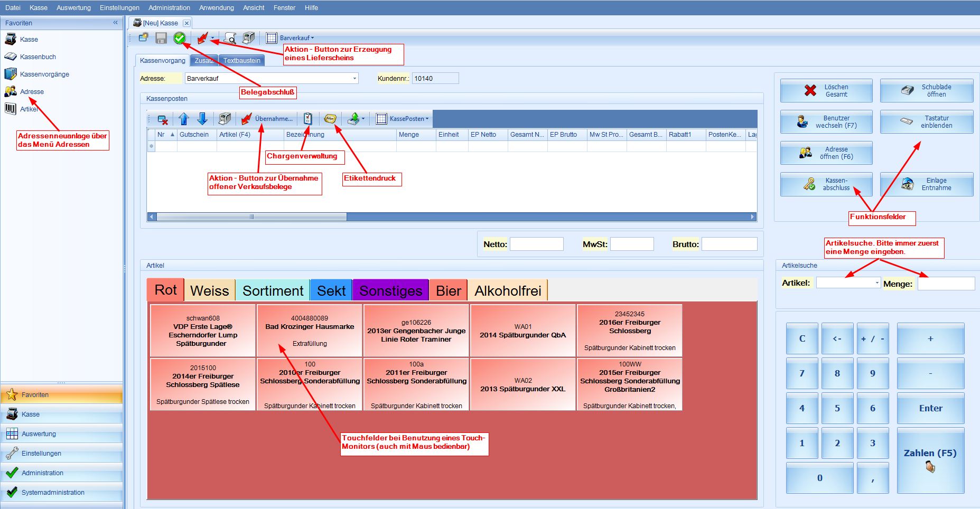Open the KassePosten layout dropdown
The image size is (980, 509).
403,119
